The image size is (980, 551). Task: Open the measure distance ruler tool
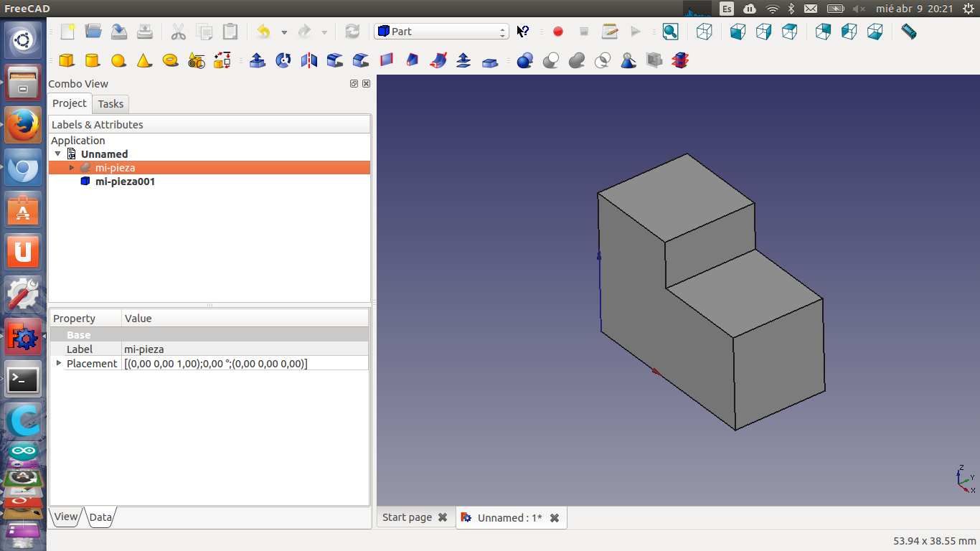point(908,32)
